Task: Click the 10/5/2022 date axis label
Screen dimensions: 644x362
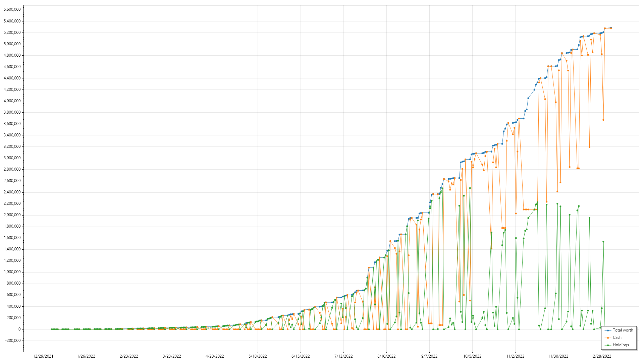Action: click(x=472, y=356)
